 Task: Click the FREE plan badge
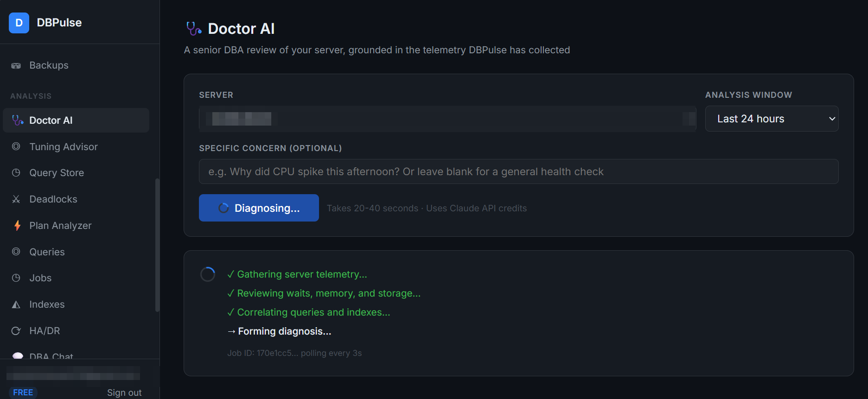tap(23, 393)
